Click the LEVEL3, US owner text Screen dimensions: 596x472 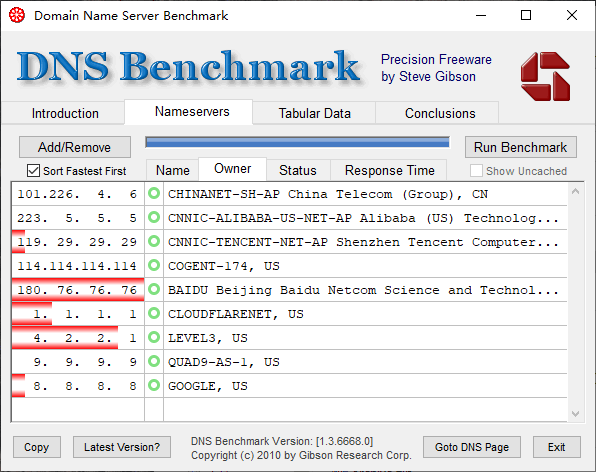(208, 338)
